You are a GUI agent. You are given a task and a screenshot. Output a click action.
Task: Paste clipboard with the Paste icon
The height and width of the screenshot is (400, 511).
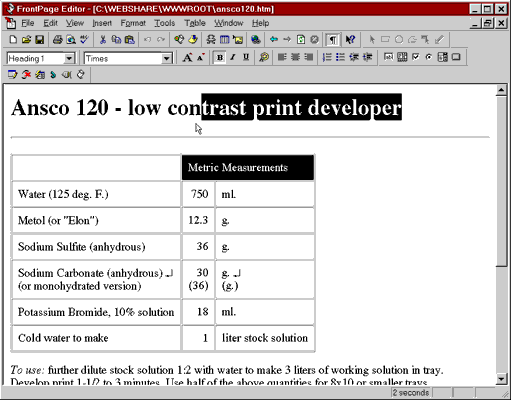point(129,40)
